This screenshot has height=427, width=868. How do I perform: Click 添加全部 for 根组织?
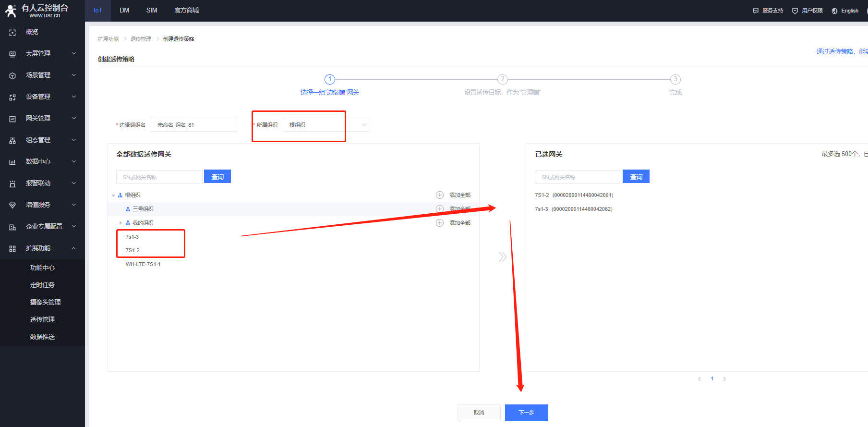460,195
